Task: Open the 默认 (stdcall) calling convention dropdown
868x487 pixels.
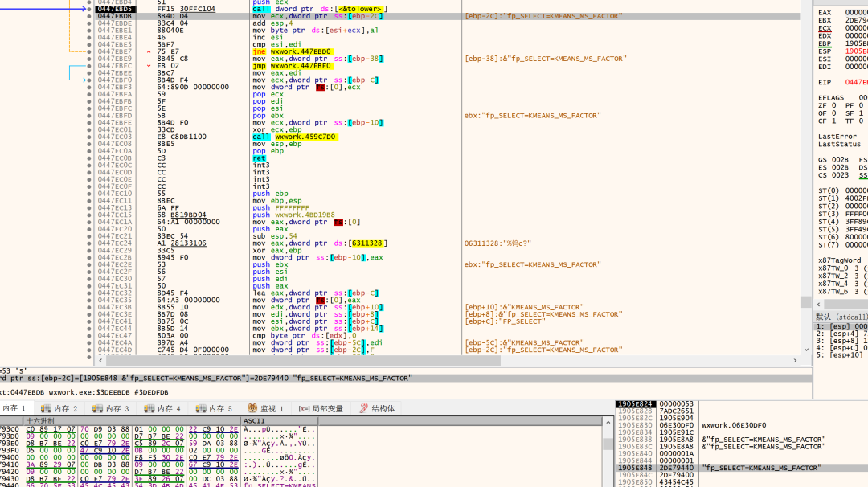Action: pos(841,316)
